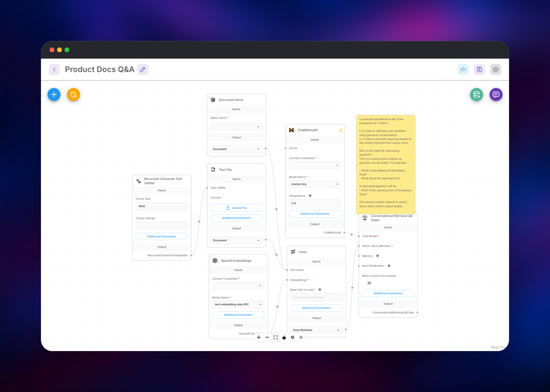The width and height of the screenshot is (550, 392).
Task: Select the Conversational Retrieval QA Chain icon
Action: (365, 218)
